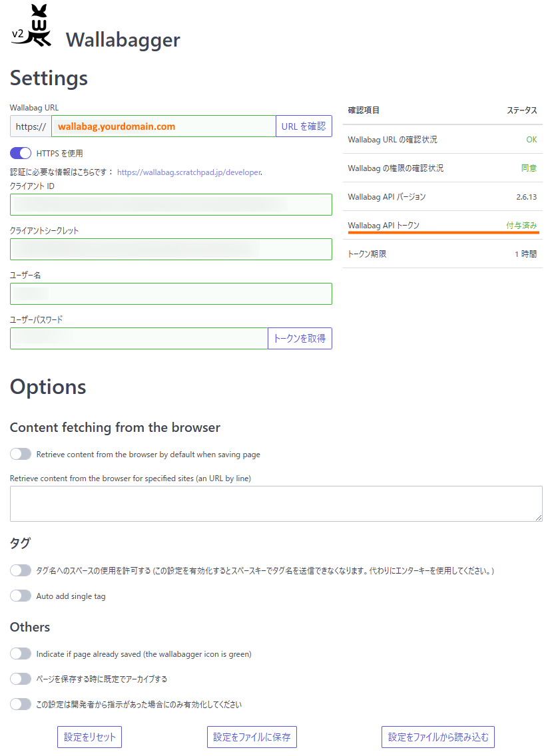Click the Wallabag URL の確認状況 row label
Viewport: 546px width, 756px height.
point(393,139)
